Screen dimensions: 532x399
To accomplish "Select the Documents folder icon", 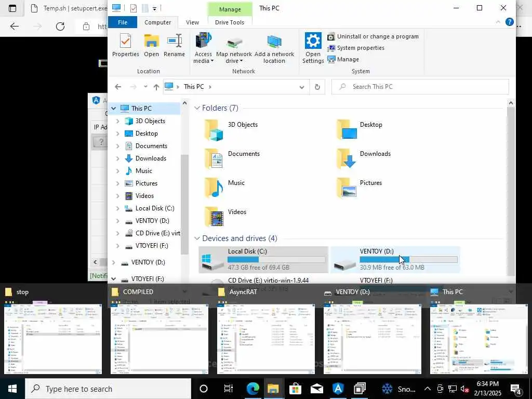I will [x=214, y=159].
